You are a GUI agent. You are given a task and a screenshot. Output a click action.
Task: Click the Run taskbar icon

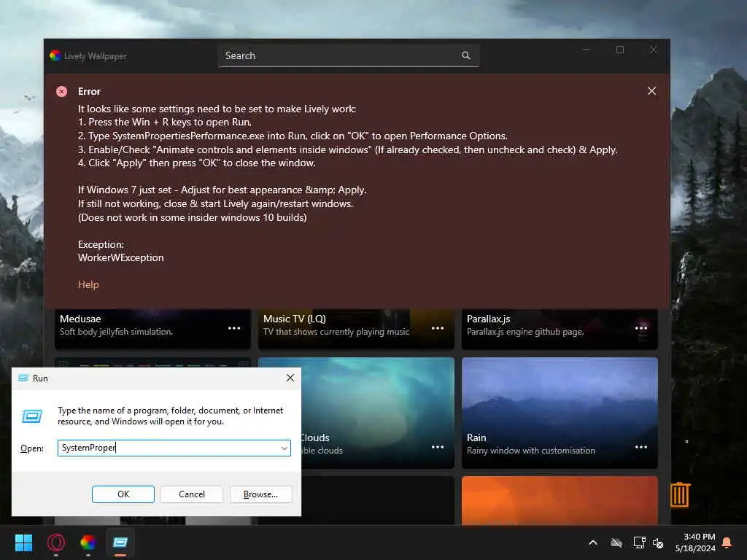[x=120, y=542]
